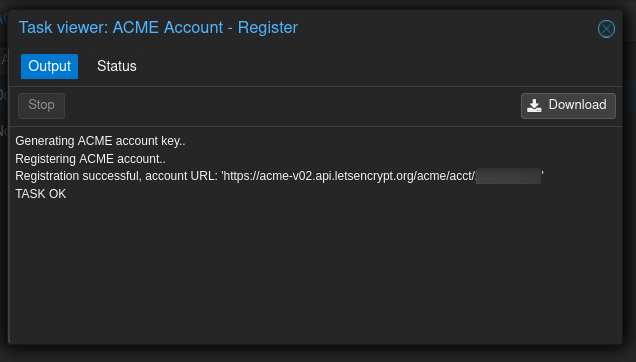Click the empty toolbar space beside Stop
This screenshot has width=636, height=362.
coord(292,106)
